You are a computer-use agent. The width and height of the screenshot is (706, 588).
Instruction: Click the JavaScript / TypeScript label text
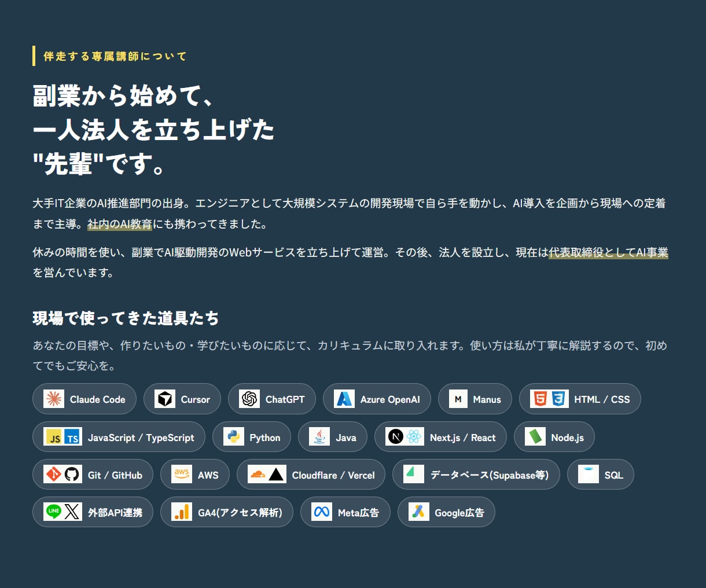141,438
